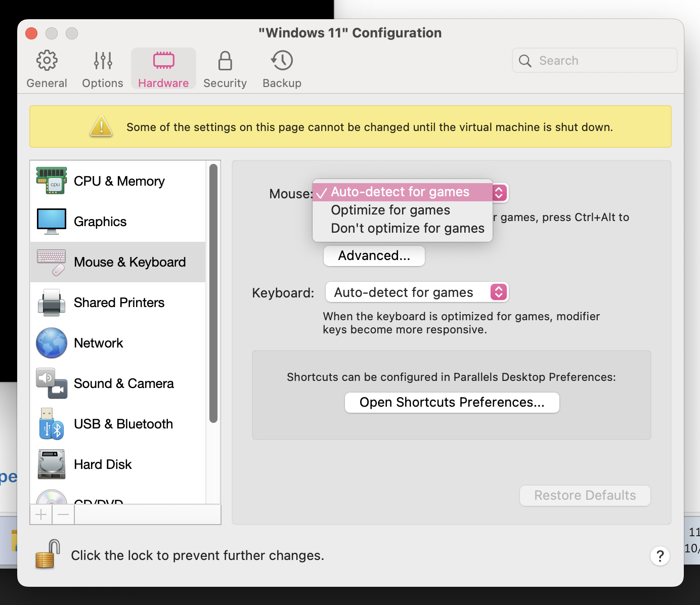Viewport: 700px width, 605px height.
Task: Select USB & Bluetooth in sidebar
Action: 123,424
